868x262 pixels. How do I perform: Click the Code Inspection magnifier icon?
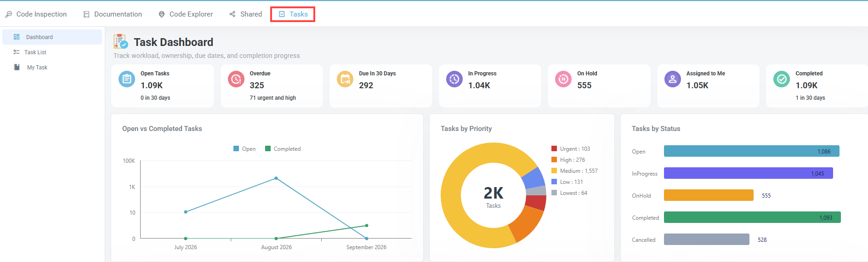click(x=9, y=14)
